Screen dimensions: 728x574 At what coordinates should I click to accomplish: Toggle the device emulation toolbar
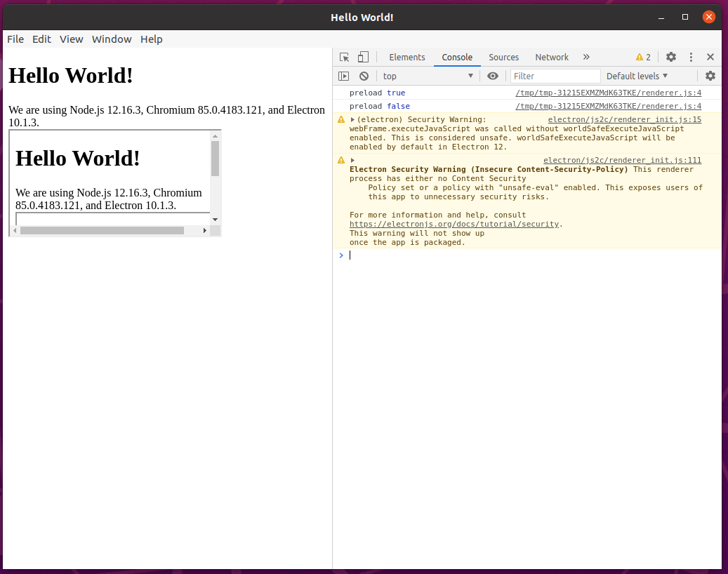362,57
